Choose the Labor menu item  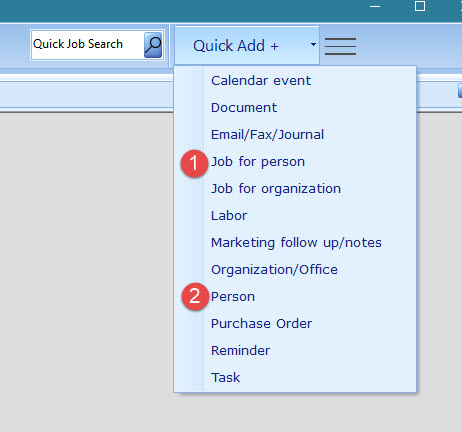pyautogui.click(x=229, y=216)
